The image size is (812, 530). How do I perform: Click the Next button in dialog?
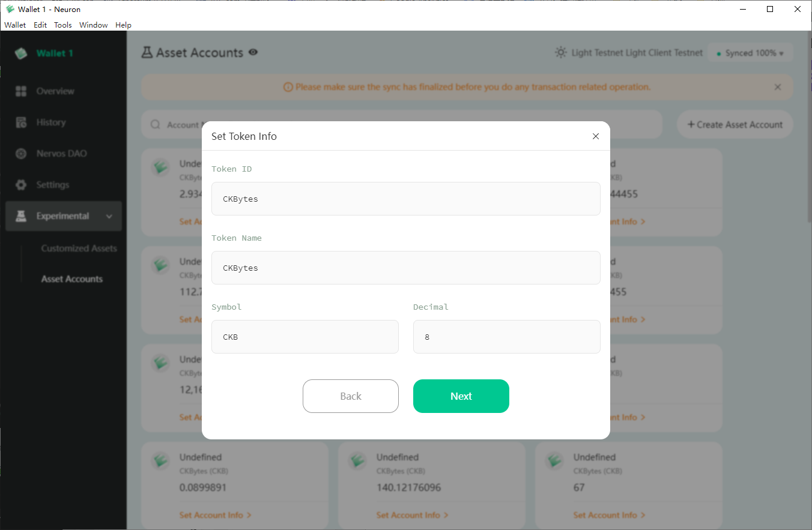(x=461, y=396)
